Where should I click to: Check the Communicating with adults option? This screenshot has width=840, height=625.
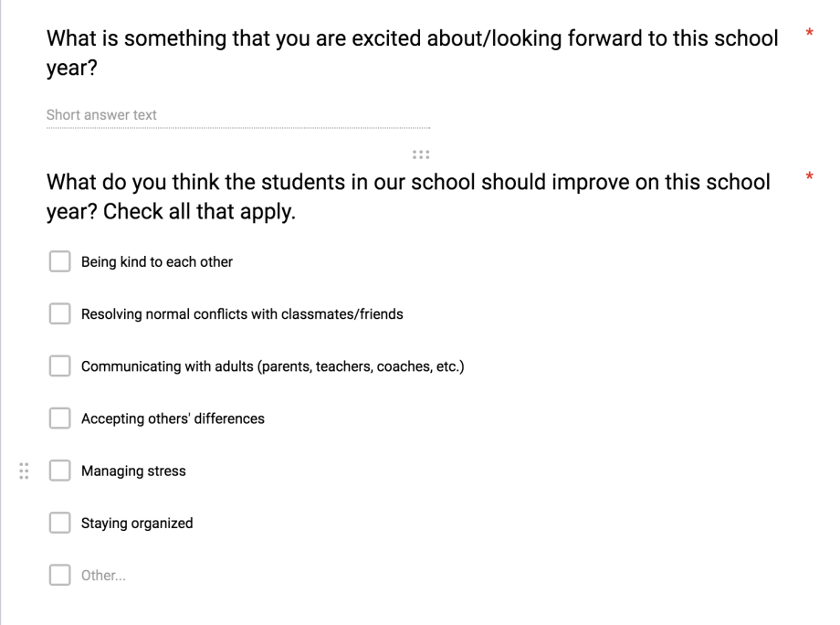click(x=59, y=365)
